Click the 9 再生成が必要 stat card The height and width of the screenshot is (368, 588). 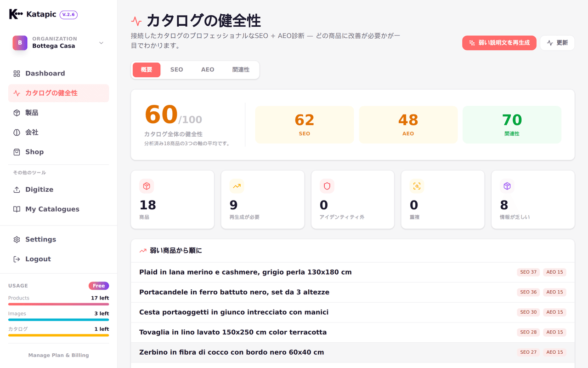tap(263, 200)
